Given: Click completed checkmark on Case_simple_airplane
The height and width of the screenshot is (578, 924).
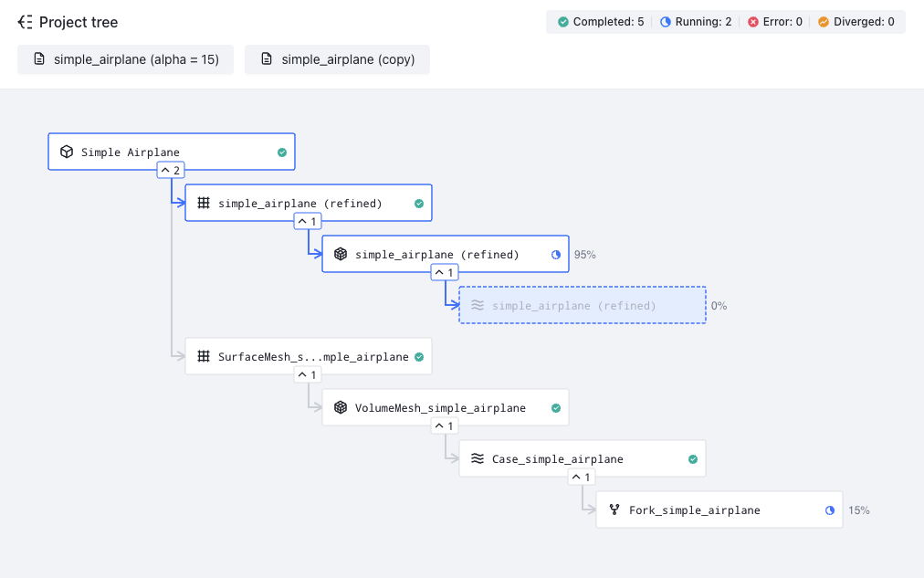Looking at the screenshot, I should 693,459.
